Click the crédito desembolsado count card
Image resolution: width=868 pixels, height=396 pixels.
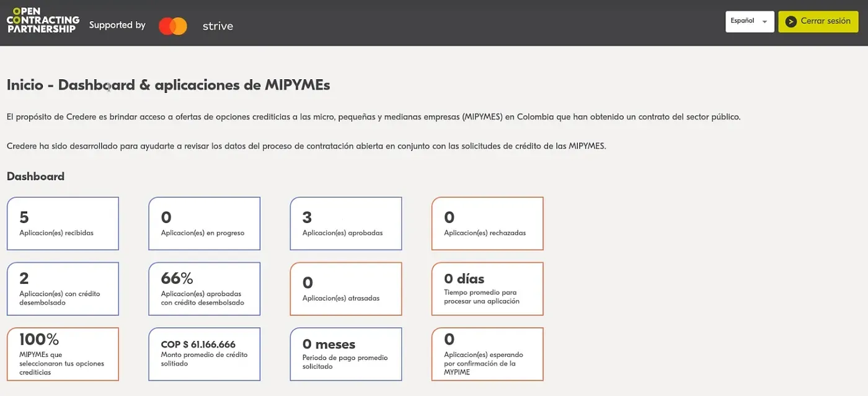click(63, 289)
